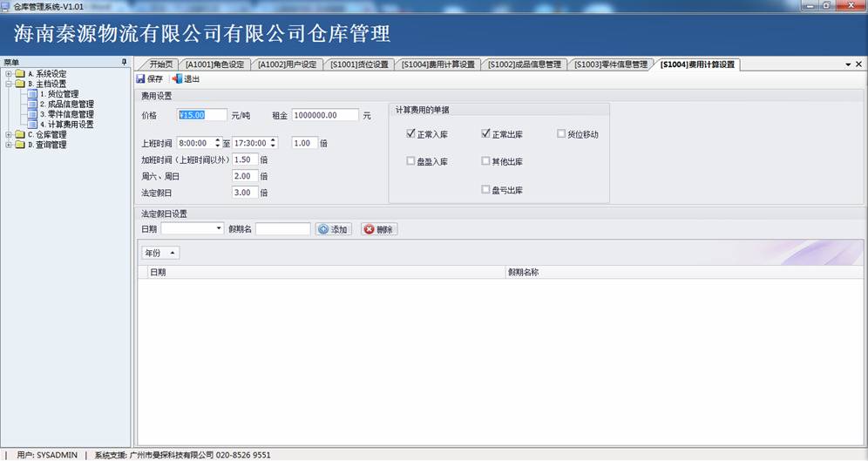Uncheck the 正常入库 checkbox
This screenshot has width=868, height=461.
(410, 133)
